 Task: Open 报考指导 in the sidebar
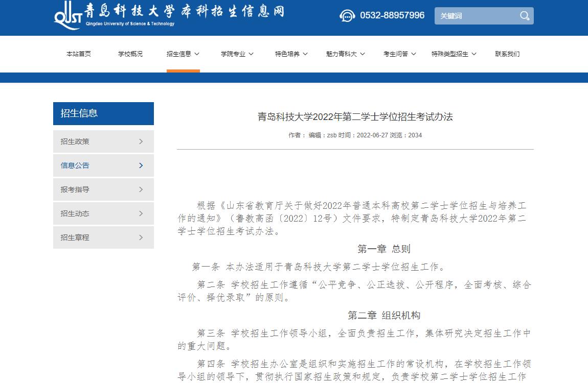[103, 189]
